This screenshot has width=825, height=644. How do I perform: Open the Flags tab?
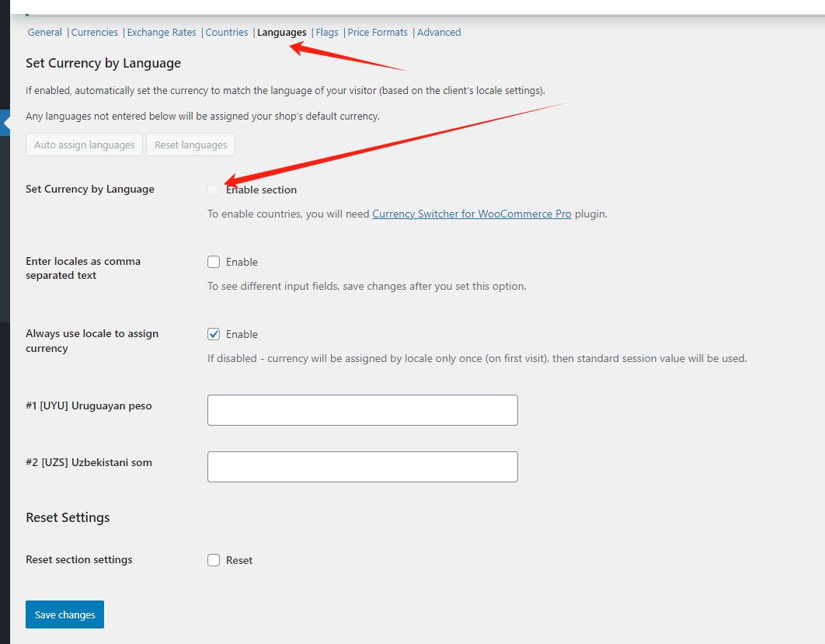coord(327,33)
